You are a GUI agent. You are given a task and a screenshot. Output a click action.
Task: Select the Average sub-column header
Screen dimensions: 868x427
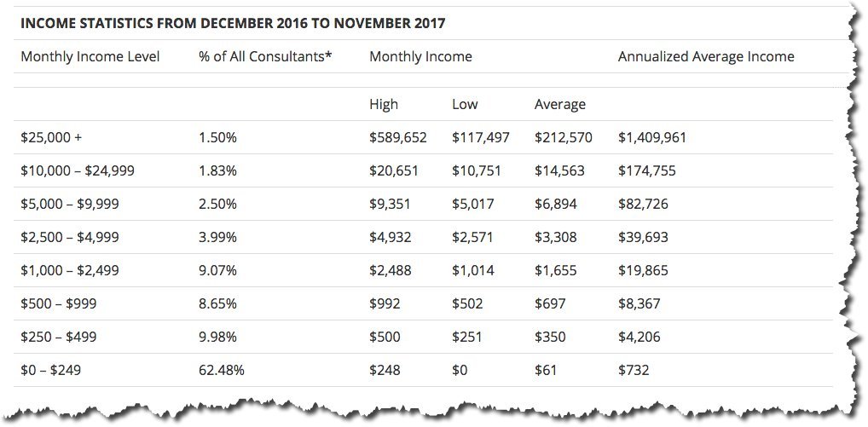click(560, 104)
